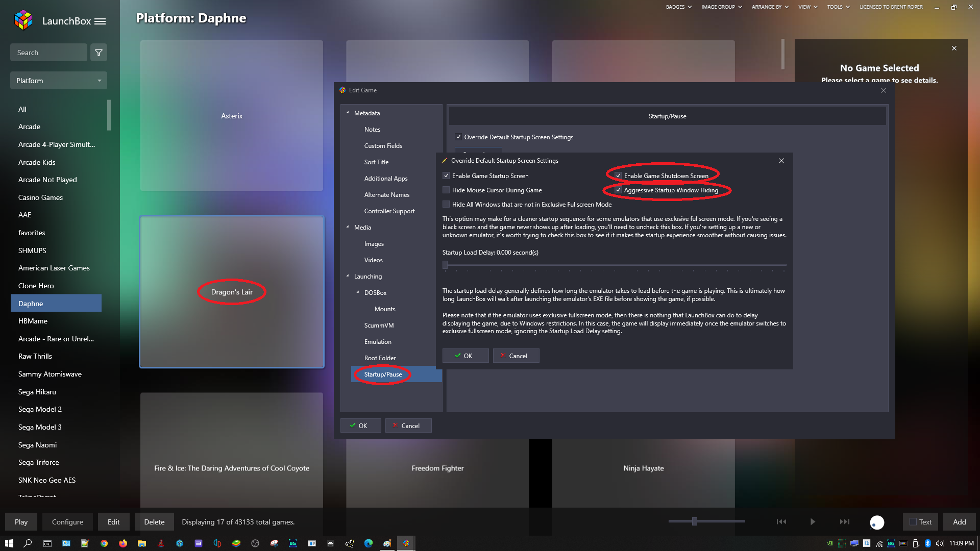This screenshot has height=551, width=980.
Task: Toggle Override Default Startup Screen Settings in Edit Game
Action: pyautogui.click(x=458, y=137)
